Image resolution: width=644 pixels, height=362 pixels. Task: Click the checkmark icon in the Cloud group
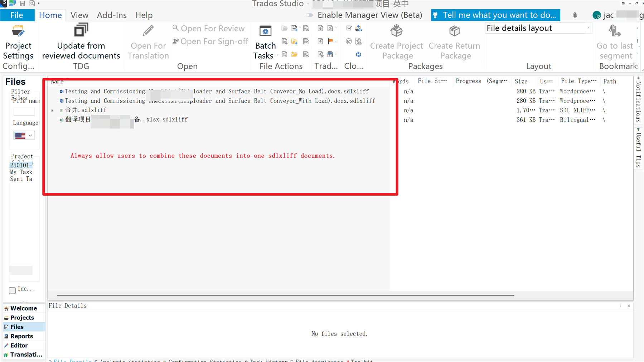[x=349, y=28]
